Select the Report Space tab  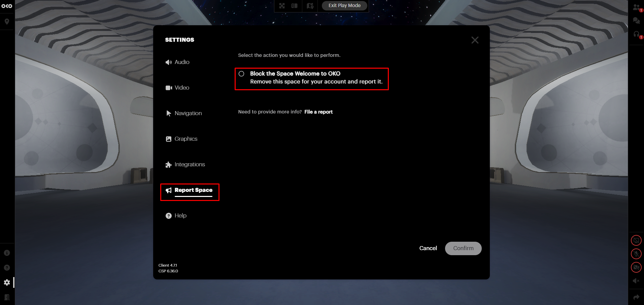[190, 191]
